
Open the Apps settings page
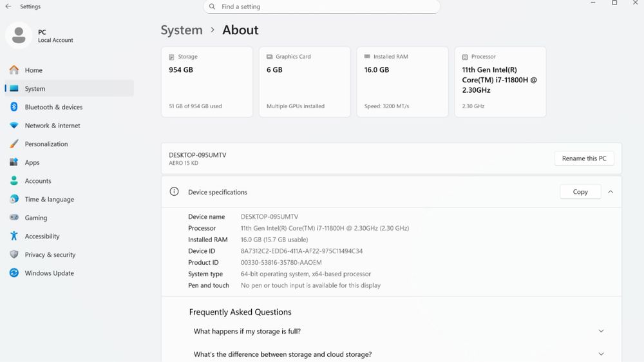pos(32,163)
